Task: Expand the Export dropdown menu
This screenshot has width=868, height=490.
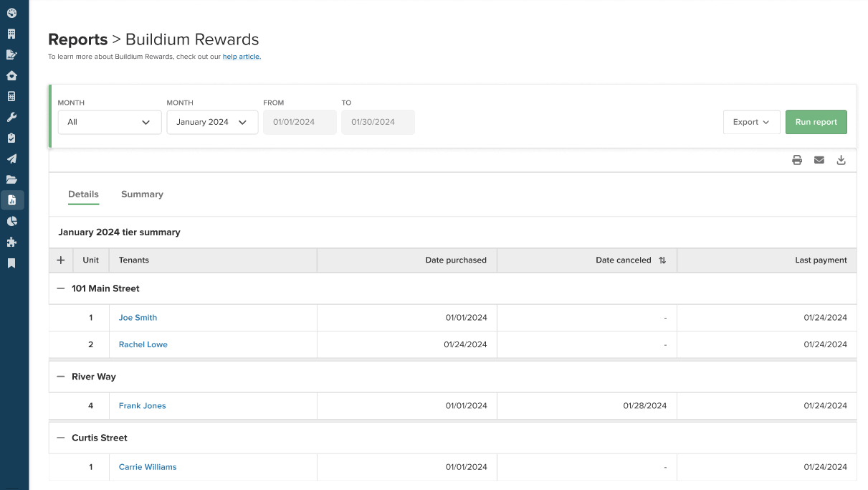Action: click(751, 122)
